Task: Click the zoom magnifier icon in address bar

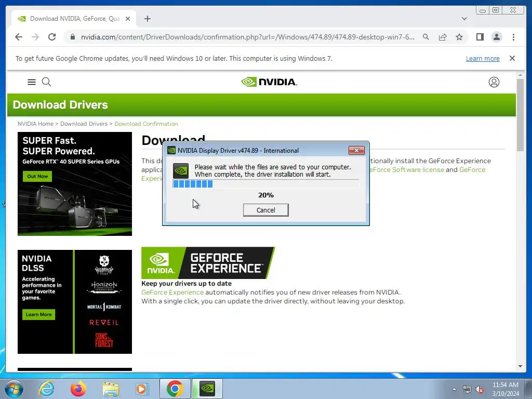Action: point(426,37)
